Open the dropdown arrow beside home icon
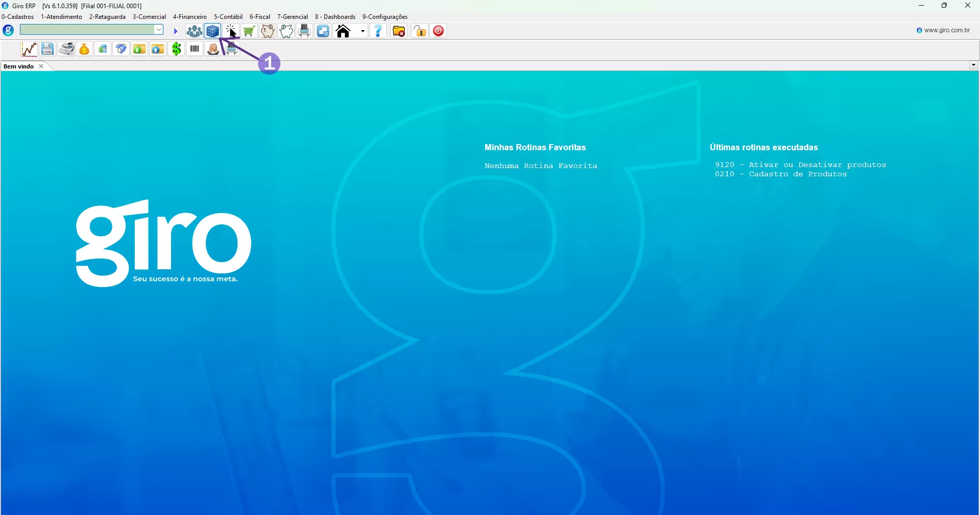Image resolution: width=980 pixels, height=515 pixels. (363, 31)
